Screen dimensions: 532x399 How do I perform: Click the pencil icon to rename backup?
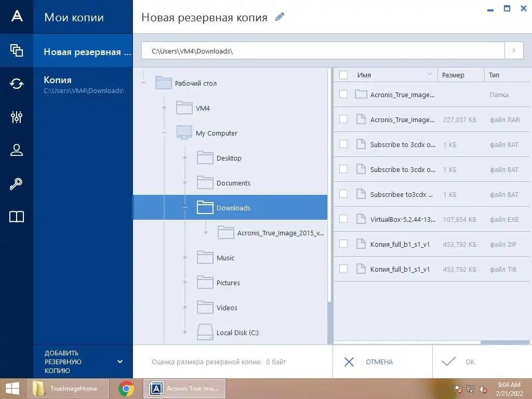click(x=280, y=17)
